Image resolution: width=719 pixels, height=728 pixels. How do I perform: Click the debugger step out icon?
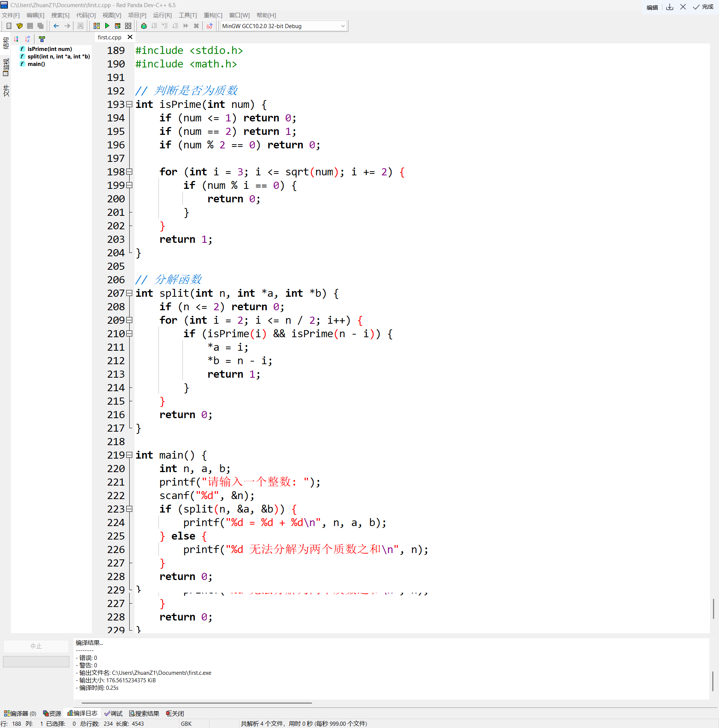point(175,26)
